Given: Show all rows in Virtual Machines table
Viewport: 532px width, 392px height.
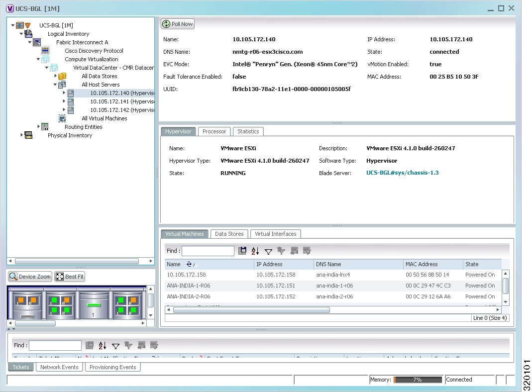Looking at the screenshot, I should (x=294, y=251).
